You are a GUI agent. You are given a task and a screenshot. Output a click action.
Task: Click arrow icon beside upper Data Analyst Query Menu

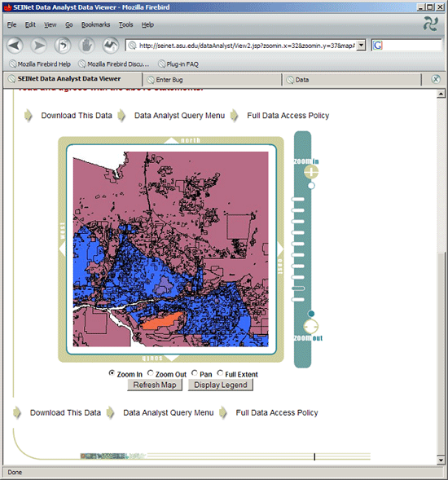[x=121, y=116]
